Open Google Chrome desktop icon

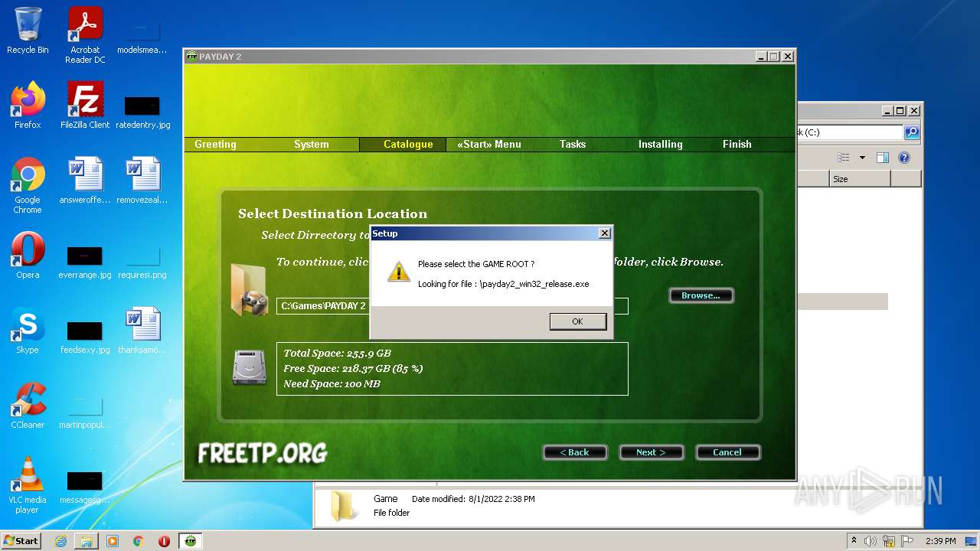coord(28,185)
